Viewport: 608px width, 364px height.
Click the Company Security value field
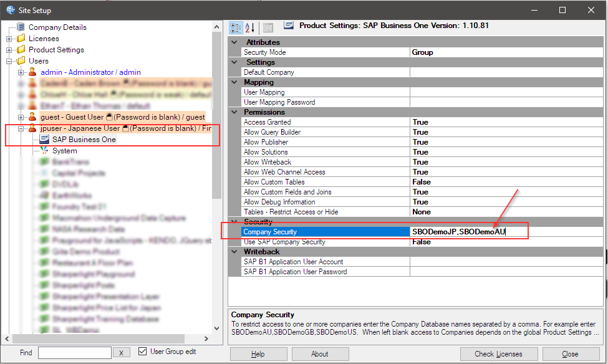pos(506,232)
